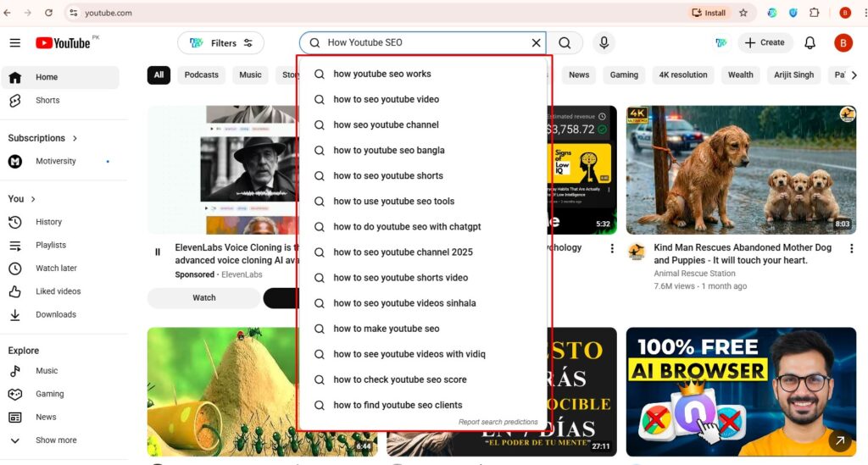The width and height of the screenshot is (868, 465).
Task: Choose suggestion 'how to make youtube seo'
Action: tap(423, 329)
